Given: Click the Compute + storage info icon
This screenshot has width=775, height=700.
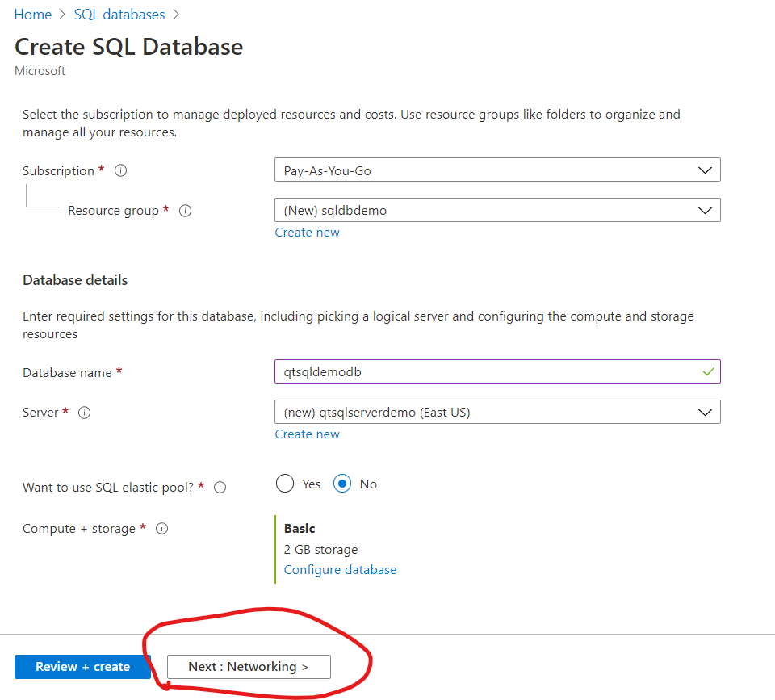Looking at the screenshot, I should point(161,528).
